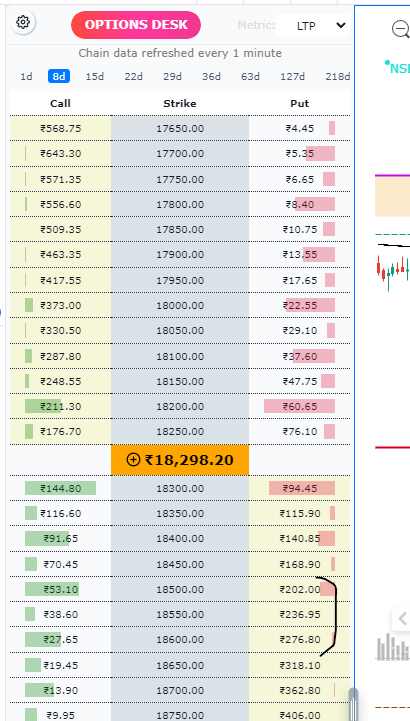The width and height of the screenshot is (410, 721).
Task: Click call price ₹53.10
Action: [x=61, y=589]
